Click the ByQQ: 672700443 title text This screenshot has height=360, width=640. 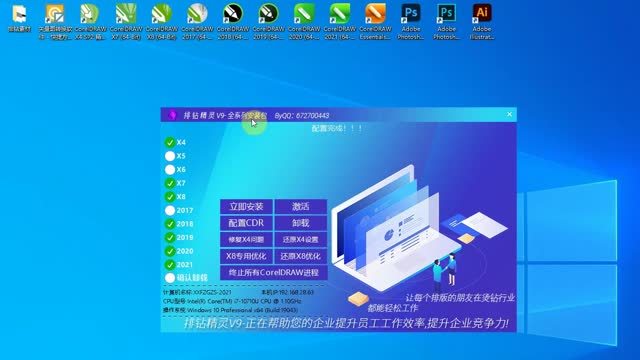point(302,116)
